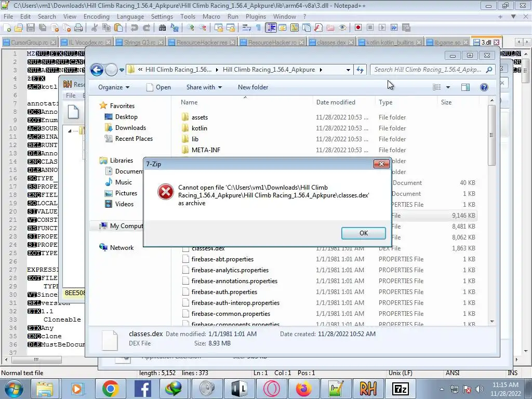This screenshot has height=399, width=532.
Task: Click Notepad++ New file toolbar icon
Action: click(x=7, y=28)
